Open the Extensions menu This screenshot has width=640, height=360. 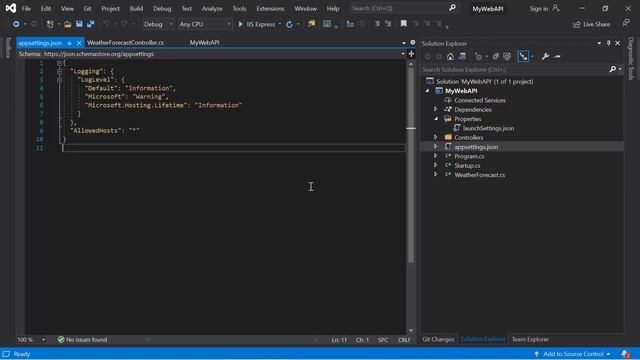coord(270,8)
